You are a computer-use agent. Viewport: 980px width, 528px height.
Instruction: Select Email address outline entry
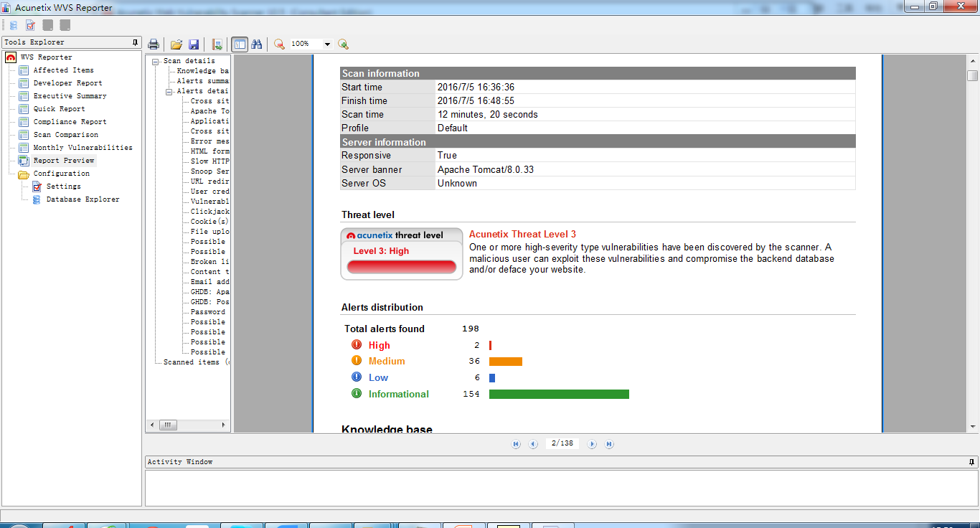pyautogui.click(x=209, y=282)
